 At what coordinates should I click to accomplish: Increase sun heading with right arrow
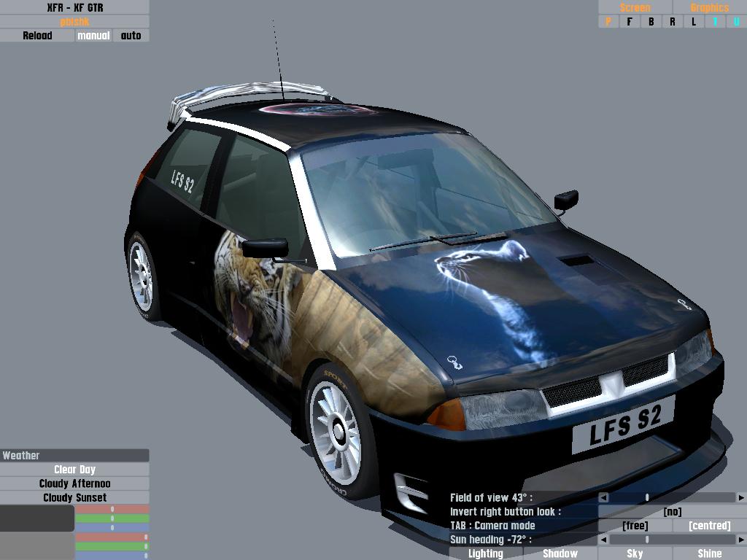pyautogui.click(x=741, y=540)
